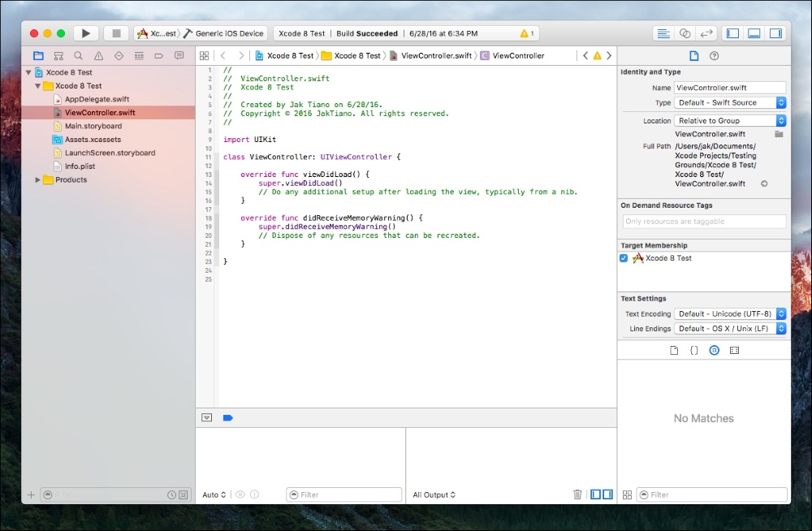Image resolution: width=812 pixels, height=531 pixels.
Task: Select AppDelegate.swift in navigator
Action: (97, 99)
